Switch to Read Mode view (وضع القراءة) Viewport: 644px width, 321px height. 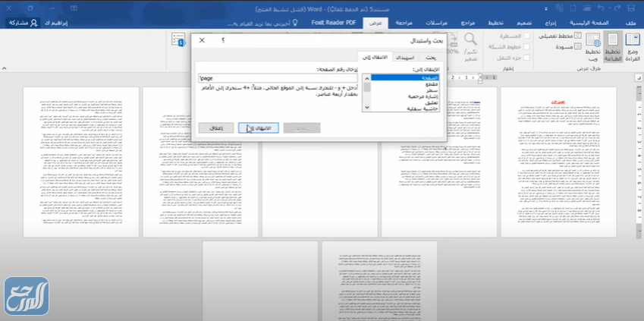point(633,50)
